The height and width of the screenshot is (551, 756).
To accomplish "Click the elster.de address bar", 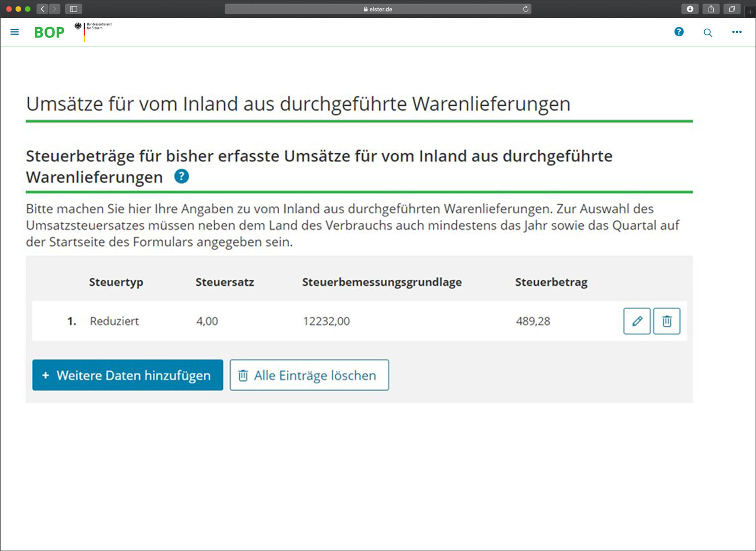I will point(378,9).
